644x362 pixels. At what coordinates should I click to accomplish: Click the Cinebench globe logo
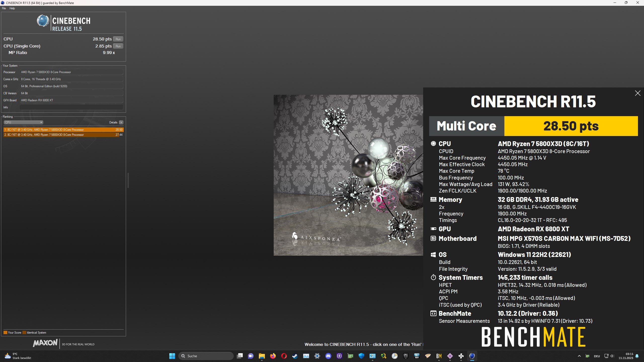[x=43, y=21]
